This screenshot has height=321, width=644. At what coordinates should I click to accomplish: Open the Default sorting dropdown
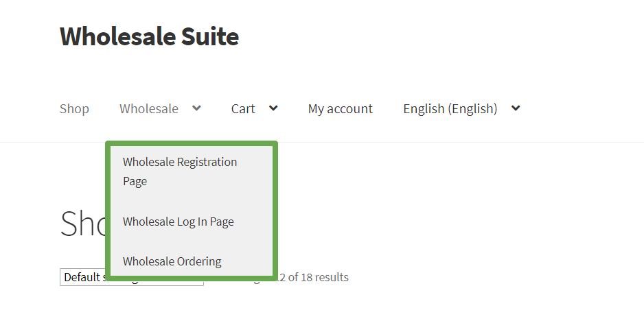[82, 278]
